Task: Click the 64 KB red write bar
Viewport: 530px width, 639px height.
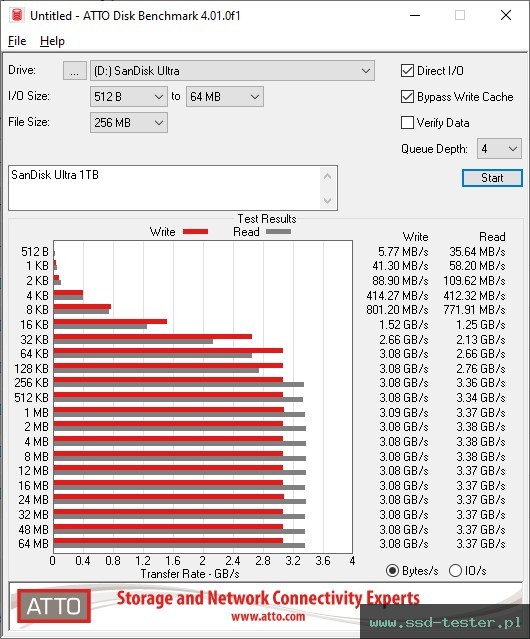Action: (x=168, y=351)
